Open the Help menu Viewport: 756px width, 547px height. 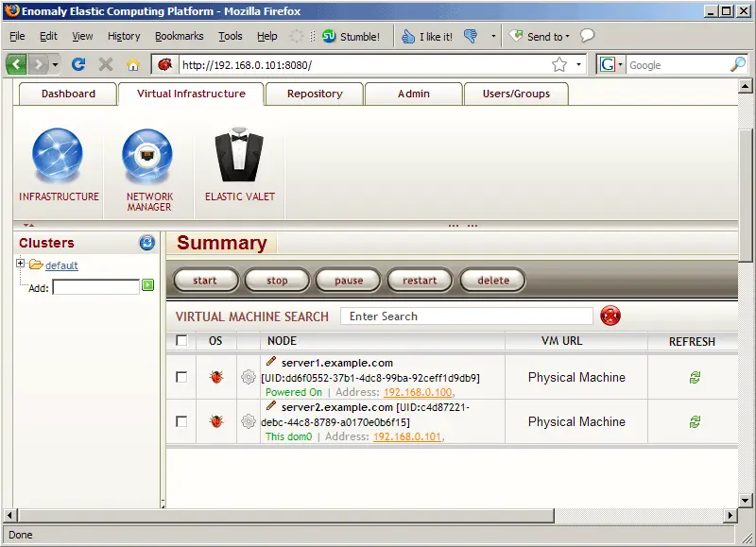pos(267,36)
